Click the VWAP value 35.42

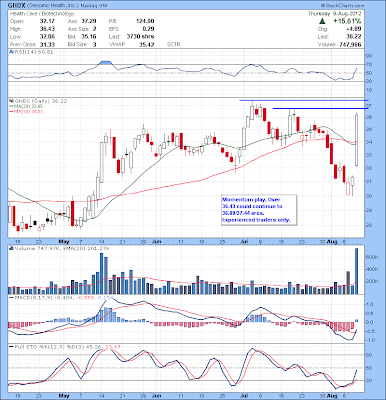tap(147, 44)
